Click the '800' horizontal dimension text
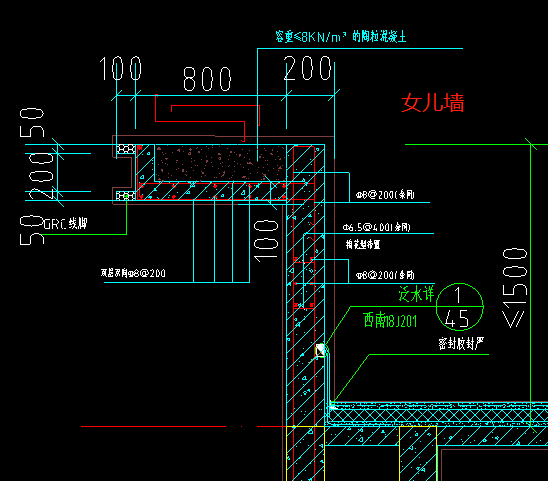Viewport: 548px width, 481px height. [207, 79]
